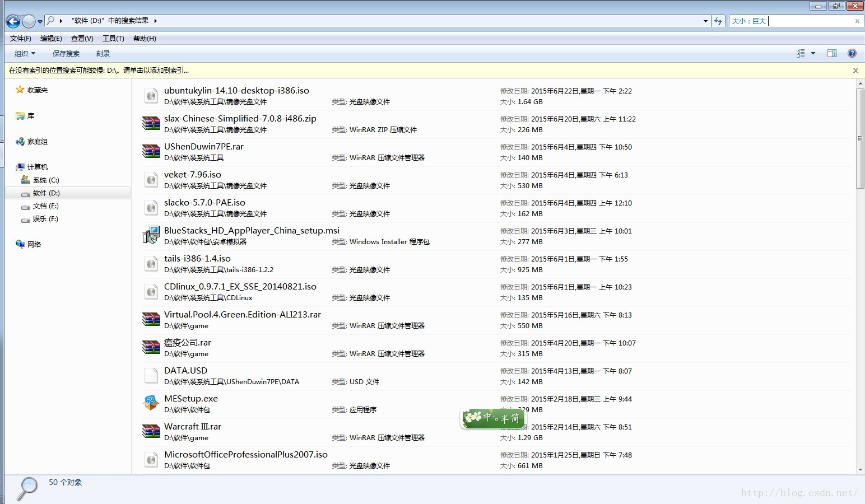Click the DATA.USD folder path text

click(231, 382)
